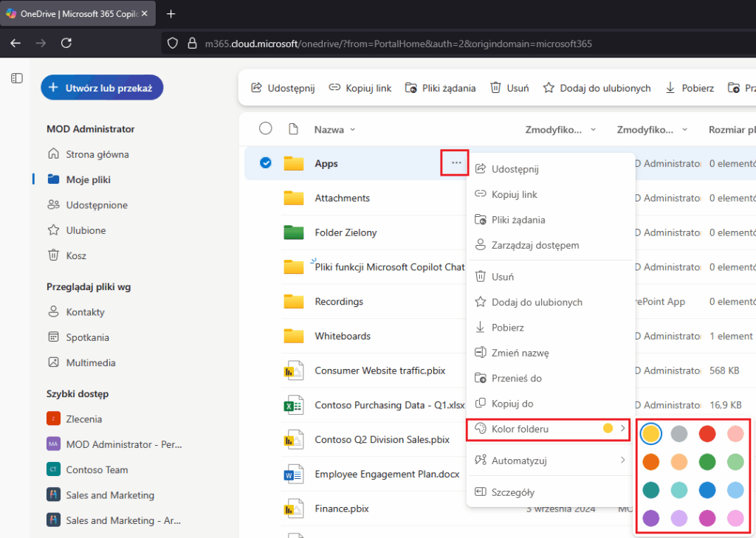This screenshot has width=756, height=538.
Task: Toggle the navigation pane icon
Action: tap(17, 78)
